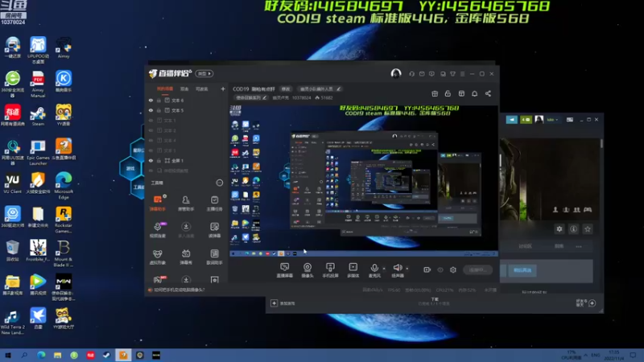Click the Steam library page scrollbar

[x=601, y=144]
